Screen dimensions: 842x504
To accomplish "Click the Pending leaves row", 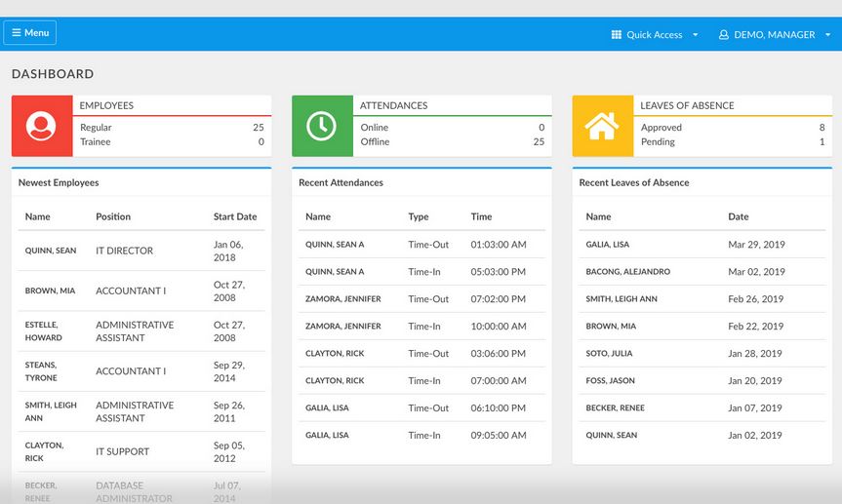I will pos(733,141).
